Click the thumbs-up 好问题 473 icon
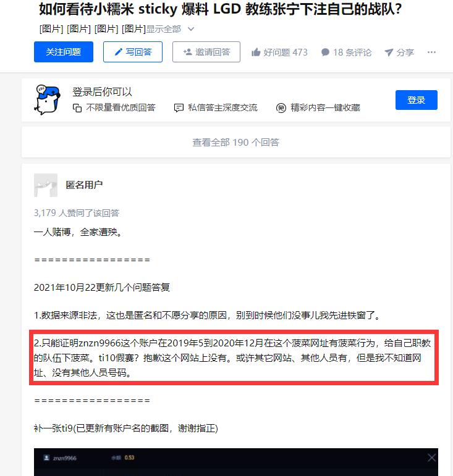 click(x=256, y=52)
